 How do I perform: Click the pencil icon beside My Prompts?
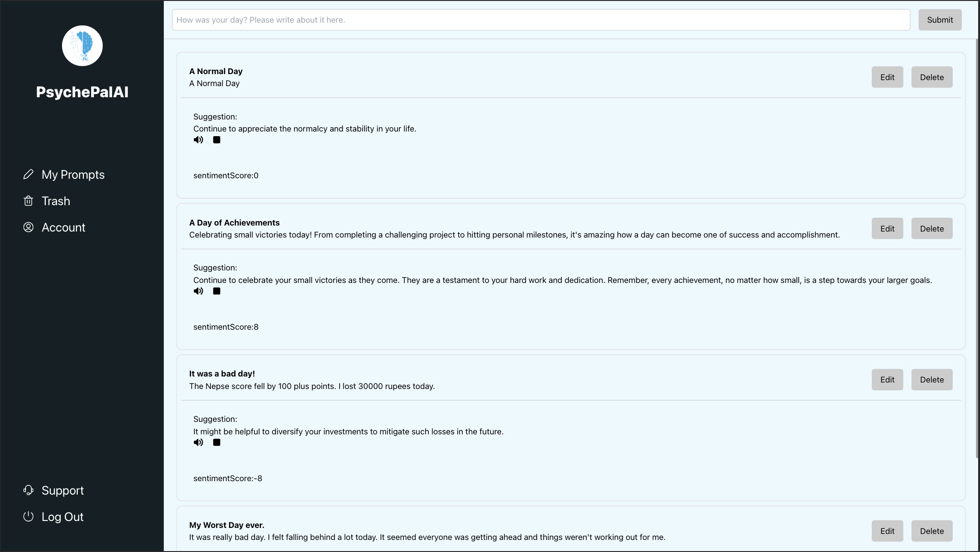point(28,175)
